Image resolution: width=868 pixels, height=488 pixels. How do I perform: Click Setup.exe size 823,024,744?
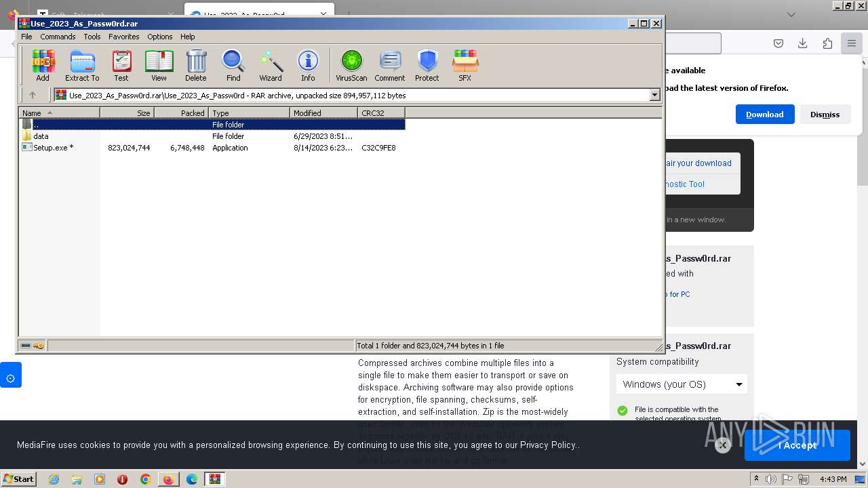[129, 147]
